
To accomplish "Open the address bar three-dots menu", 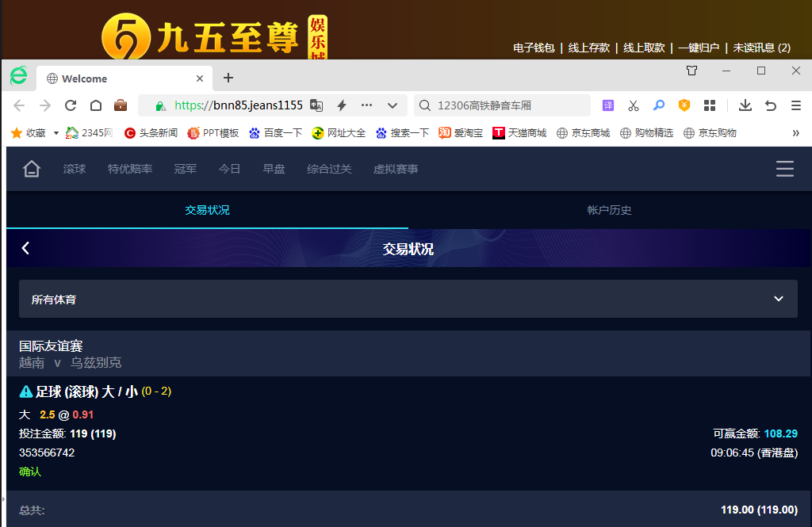I will 366,105.
